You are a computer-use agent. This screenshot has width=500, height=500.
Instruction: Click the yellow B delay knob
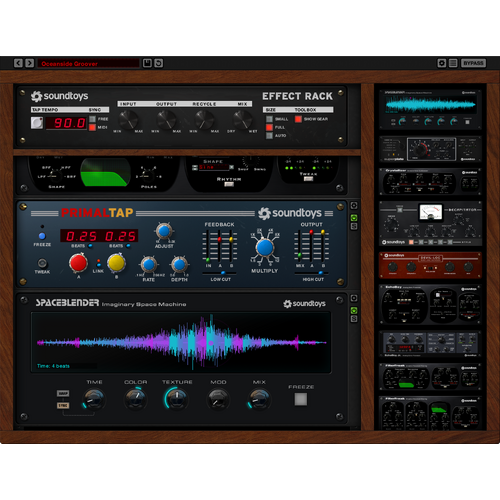tap(116, 263)
